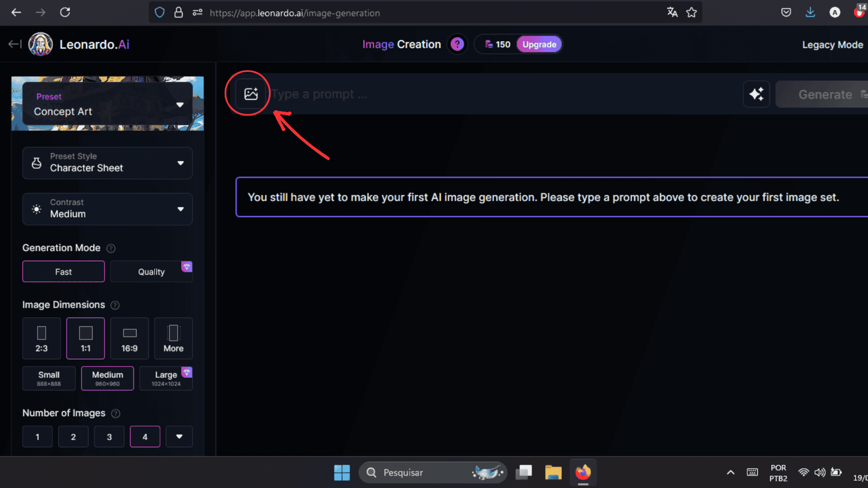
Task: Select Quality generation mode toggle
Action: pos(151,272)
